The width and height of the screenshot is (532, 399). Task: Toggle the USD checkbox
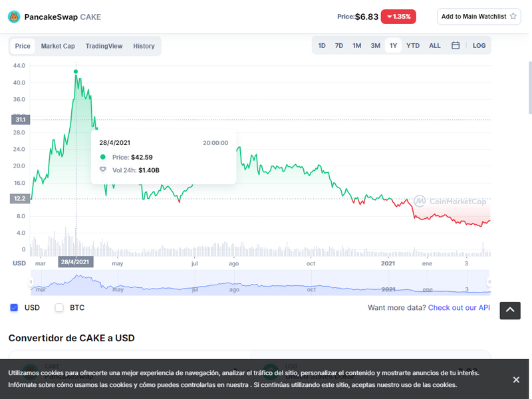[x=14, y=308]
